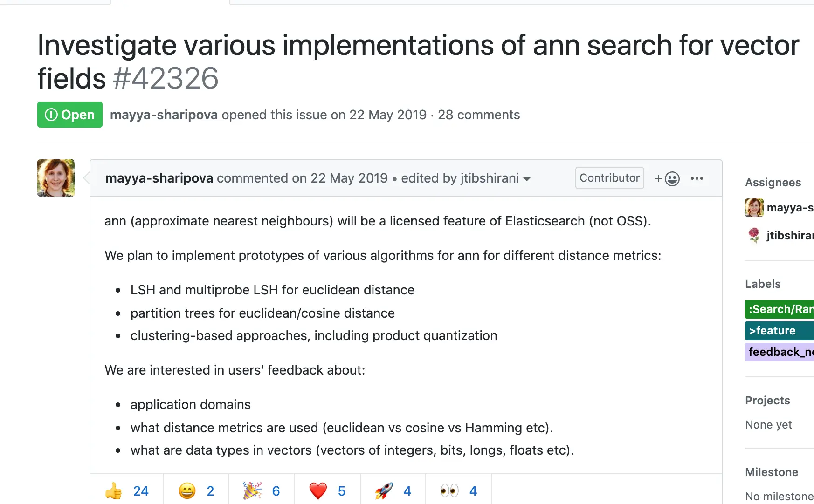The height and width of the screenshot is (504, 814).
Task: Click mayya-sharipova author link under title
Action: pos(164,115)
